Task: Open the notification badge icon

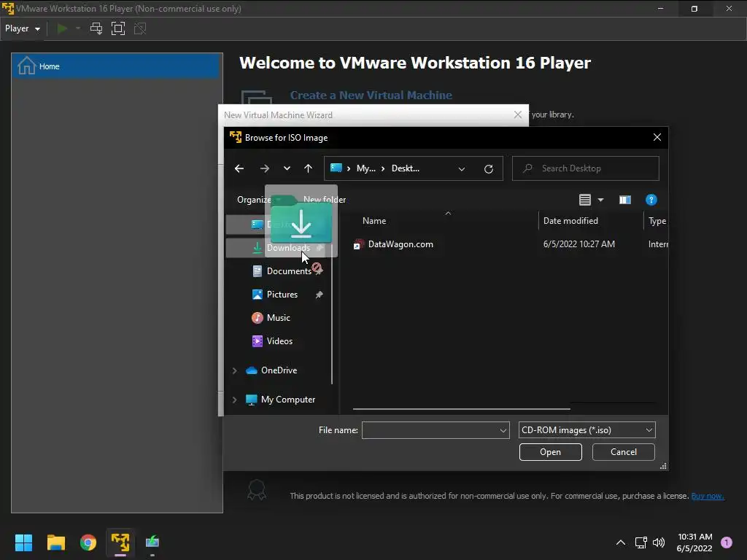Action: pyautogui.click(x=727, y=542)
